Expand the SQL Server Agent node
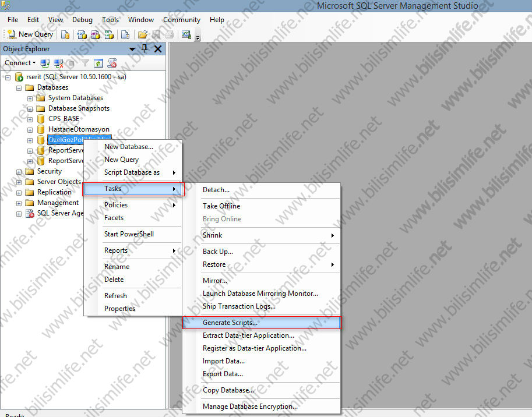The image size is (532, 417). pos(19,214)
